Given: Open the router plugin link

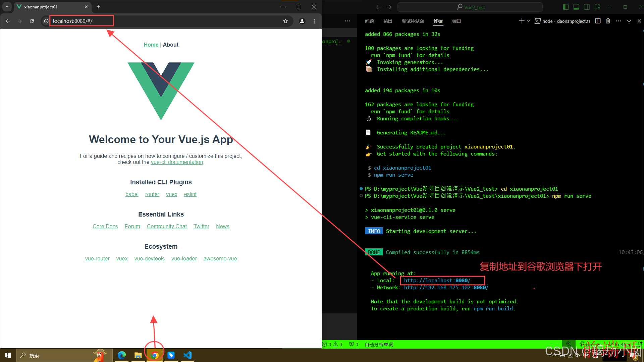Looking at the screenshot, I should click(152, 194).
